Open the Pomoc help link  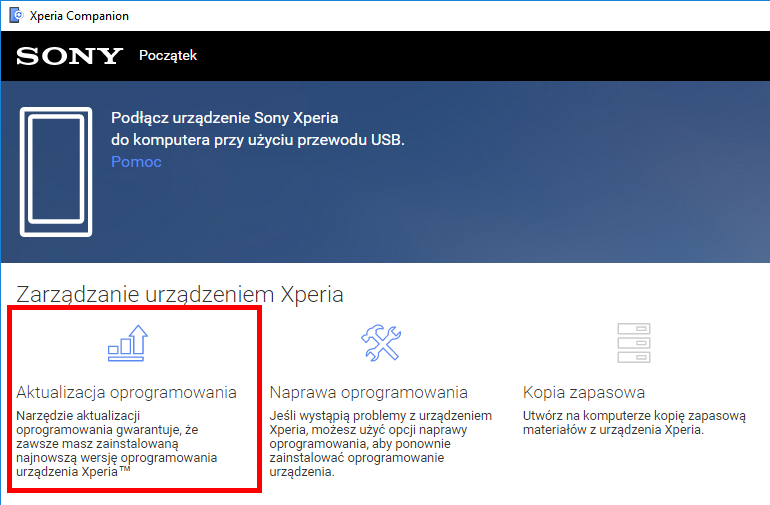136,162
